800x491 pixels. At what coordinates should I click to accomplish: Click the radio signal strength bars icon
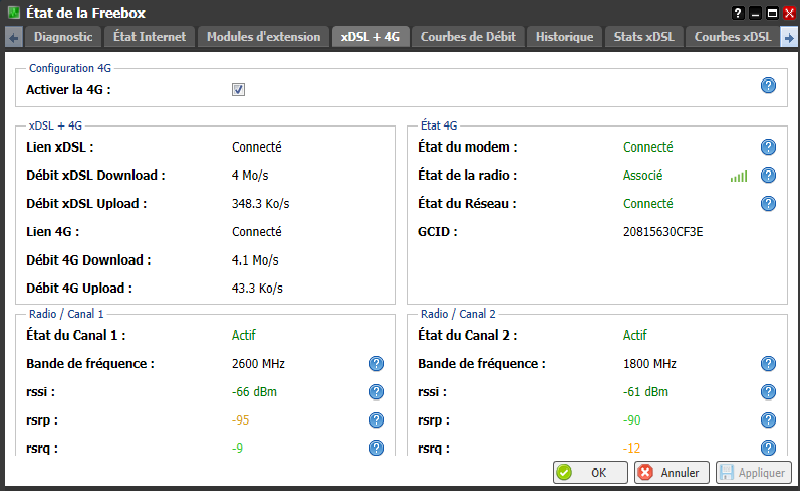[738, 176]
